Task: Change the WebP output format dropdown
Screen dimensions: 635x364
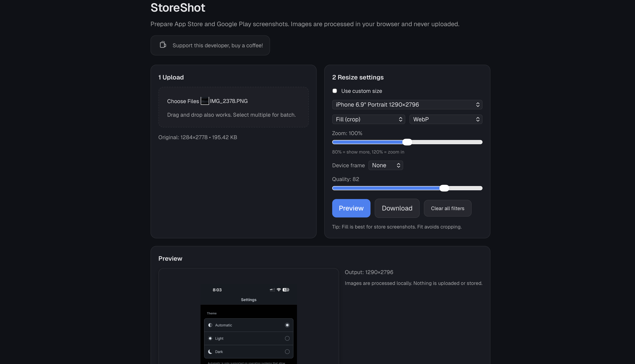Action: [445, 119]
